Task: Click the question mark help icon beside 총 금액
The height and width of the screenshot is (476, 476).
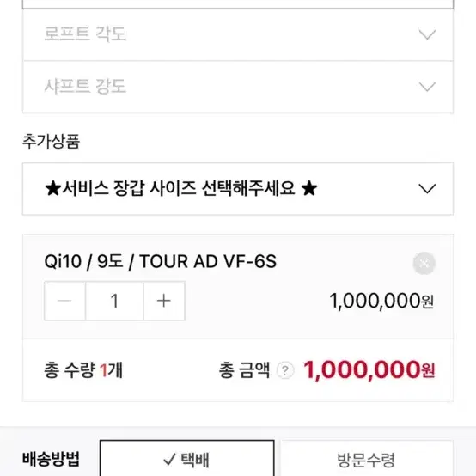Action: click(285, 370)
